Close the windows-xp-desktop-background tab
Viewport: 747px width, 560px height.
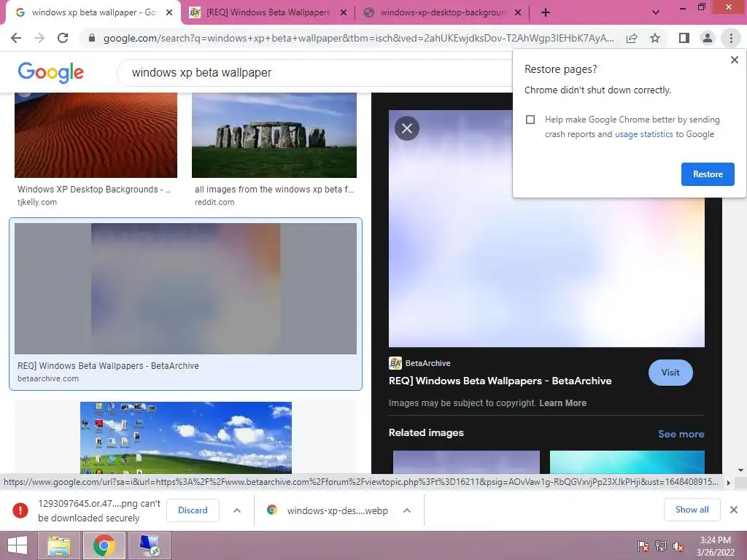click(x=518, y=12)
